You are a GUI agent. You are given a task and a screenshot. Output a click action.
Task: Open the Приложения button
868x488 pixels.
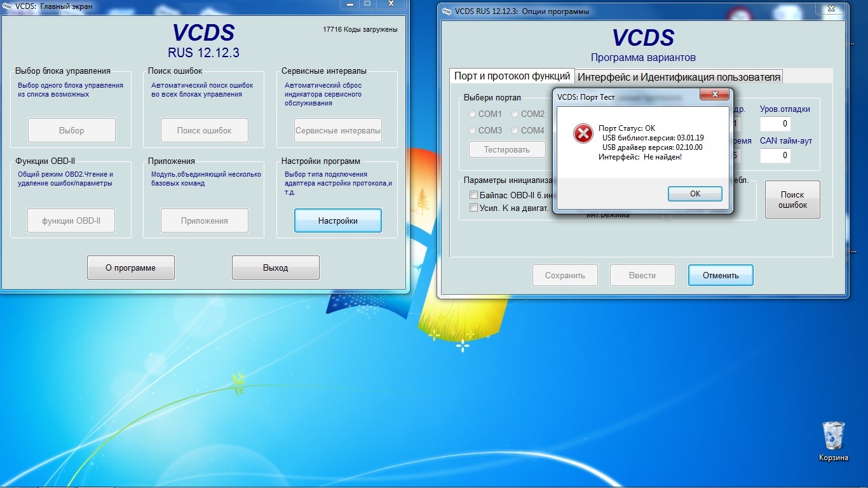click(205, 220)
